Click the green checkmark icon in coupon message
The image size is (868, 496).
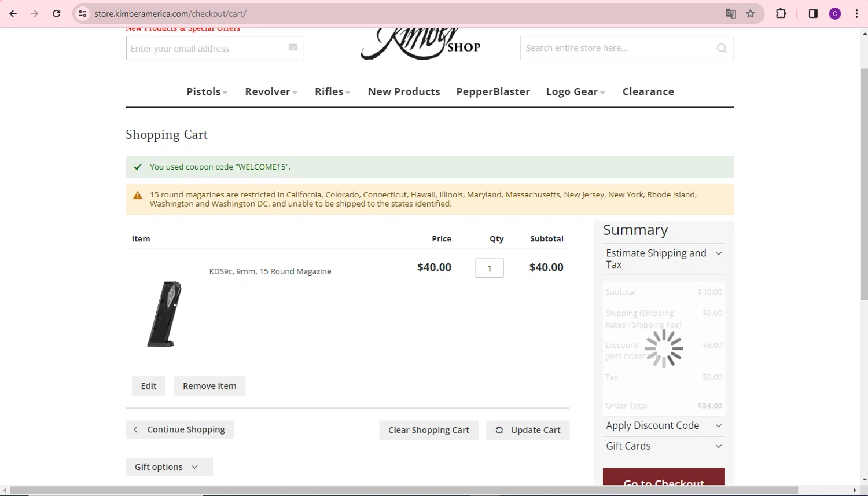point(138,167)
